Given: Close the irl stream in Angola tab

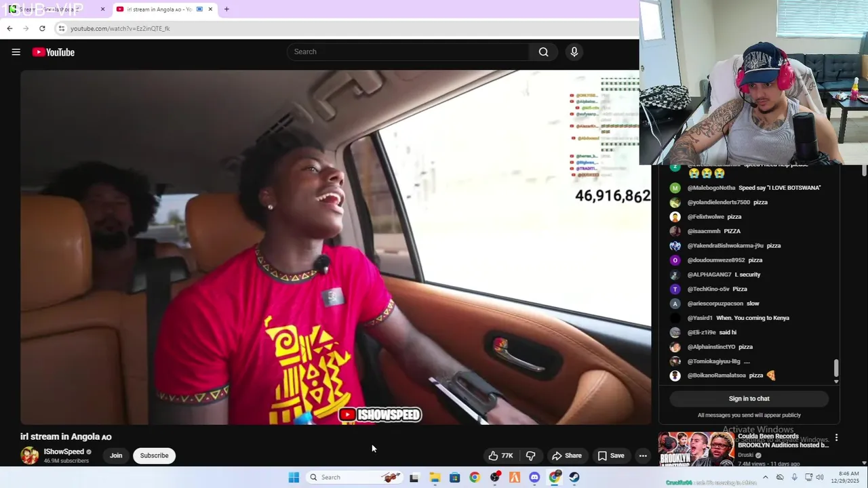Looking at the screenshot, I should tap(210, 9).
